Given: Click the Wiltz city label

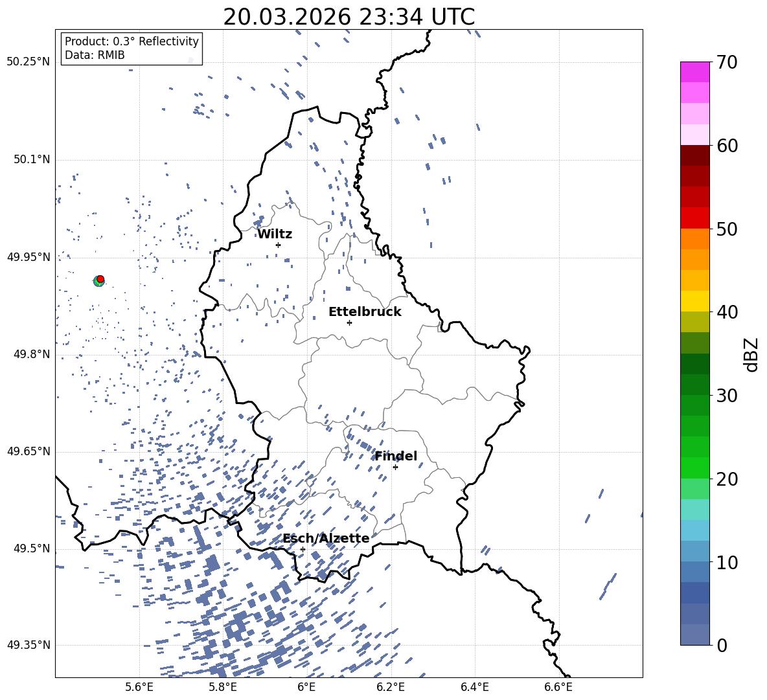Looking at the screenshot, I should pos(275,234).
